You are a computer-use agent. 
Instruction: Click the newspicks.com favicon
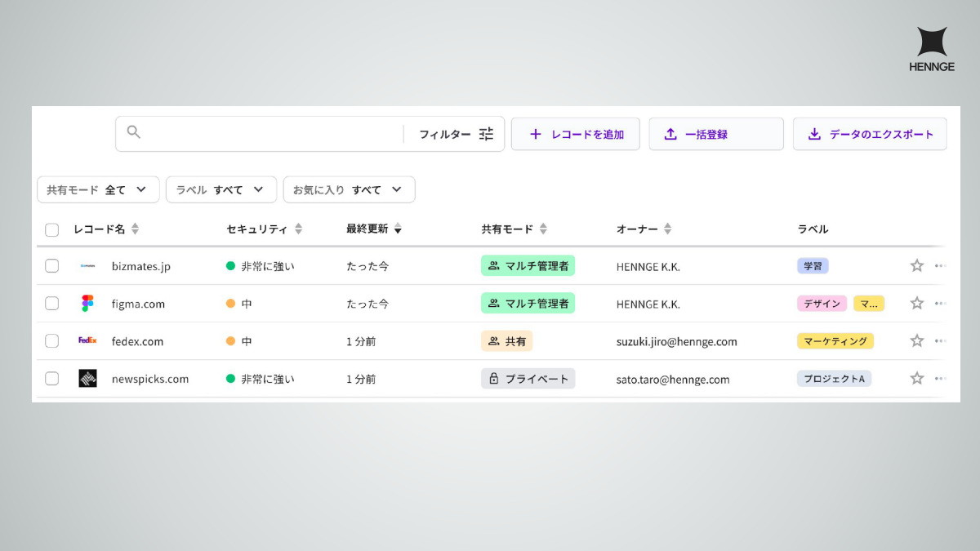[x=87, y=378]
